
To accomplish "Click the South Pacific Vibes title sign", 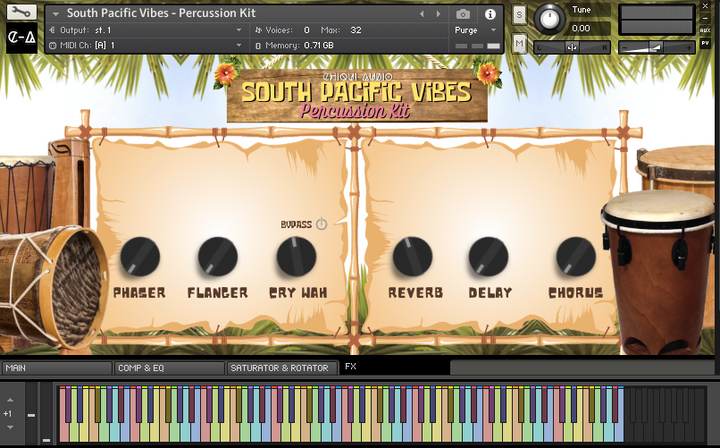I will [x=357, y=96].
